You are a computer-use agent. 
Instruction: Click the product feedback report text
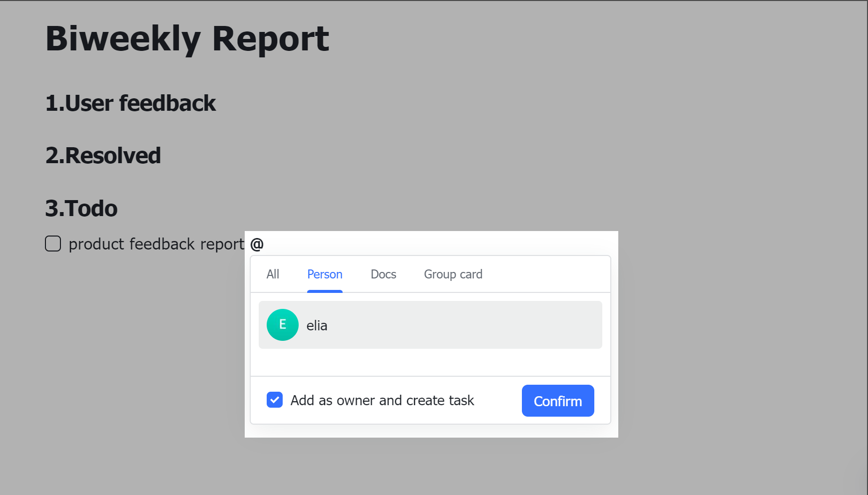[x=155, y=244]
